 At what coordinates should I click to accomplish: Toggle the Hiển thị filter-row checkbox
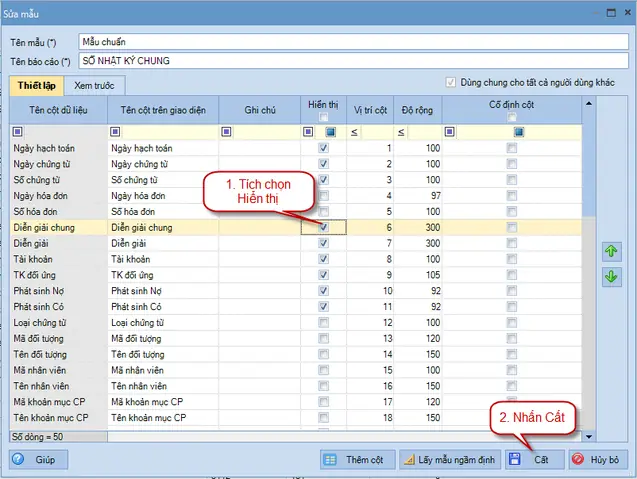click(x=331, y=132)
